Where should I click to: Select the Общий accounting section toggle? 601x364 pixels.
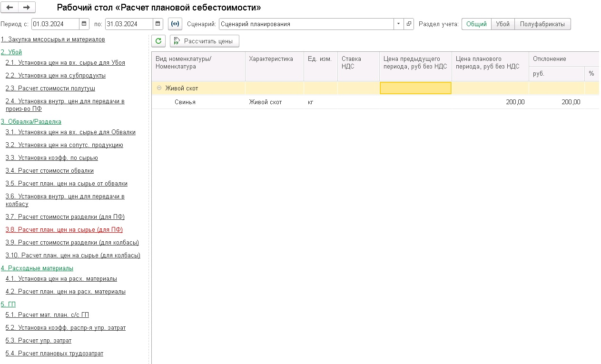coord(476,24)
